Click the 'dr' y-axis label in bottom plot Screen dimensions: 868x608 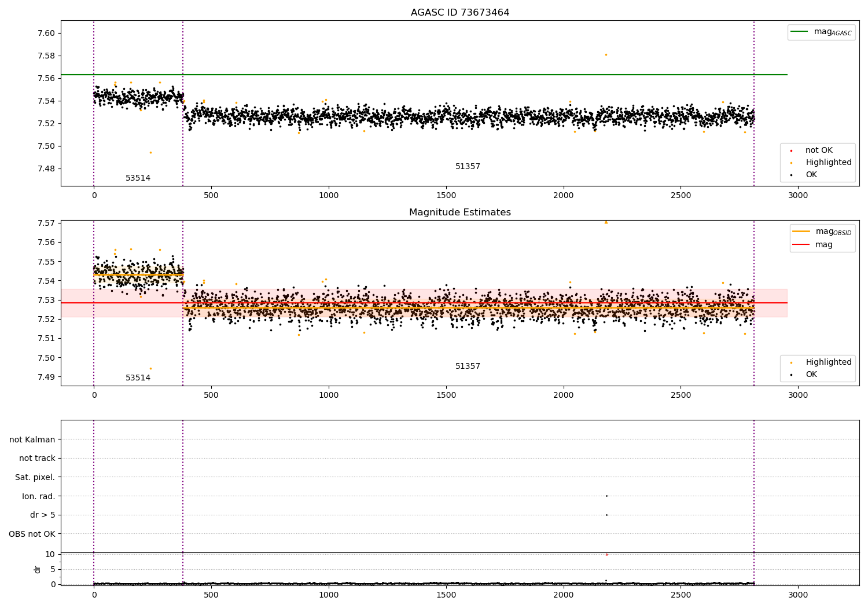[38, 569]
